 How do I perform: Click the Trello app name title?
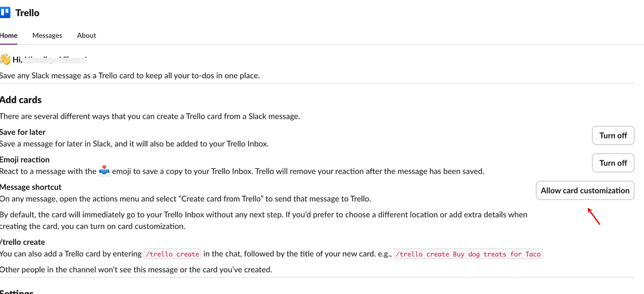27,12
